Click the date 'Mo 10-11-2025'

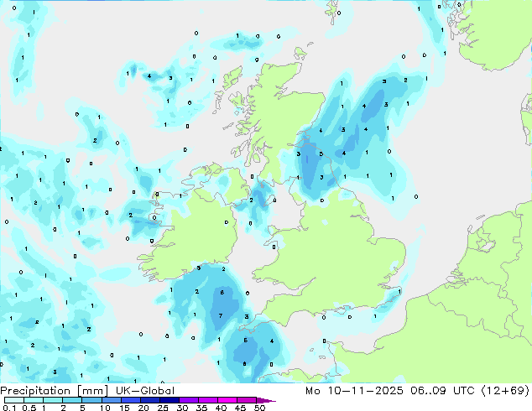coord(354,391)
